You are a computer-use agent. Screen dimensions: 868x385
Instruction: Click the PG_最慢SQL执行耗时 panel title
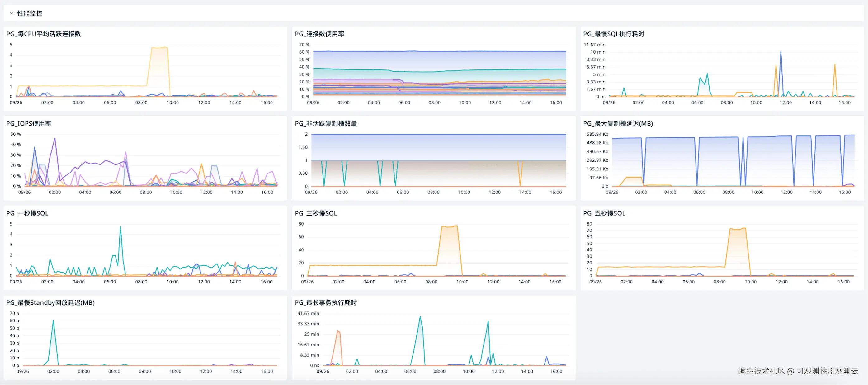pyautogui.click(x=613, y=34)
